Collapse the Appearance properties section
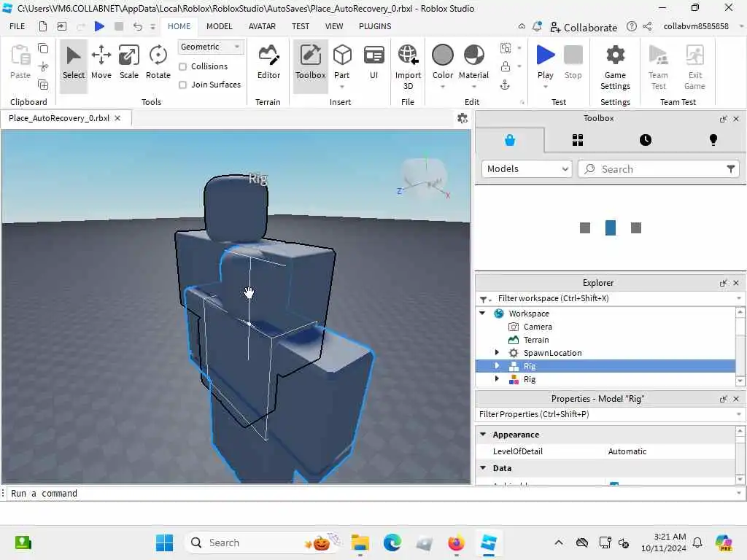 (x=483, y=435)
